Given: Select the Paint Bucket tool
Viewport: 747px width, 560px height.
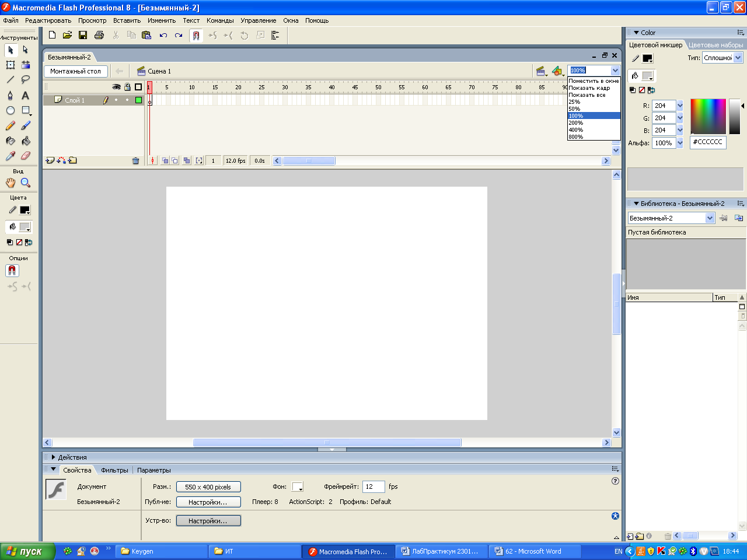Looking at the screenshot, I should [26, 141].
